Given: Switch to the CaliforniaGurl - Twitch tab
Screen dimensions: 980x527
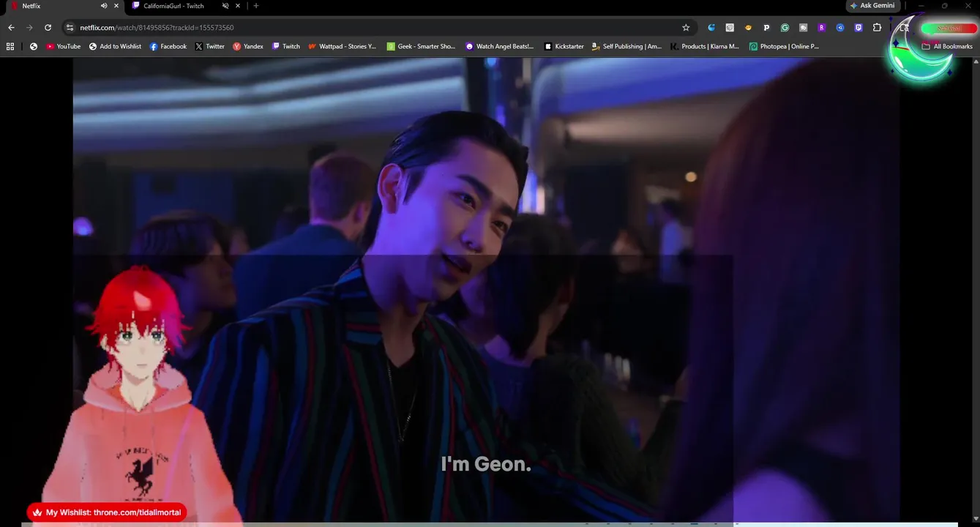Looking at the screenshot, I should point(173,6).
